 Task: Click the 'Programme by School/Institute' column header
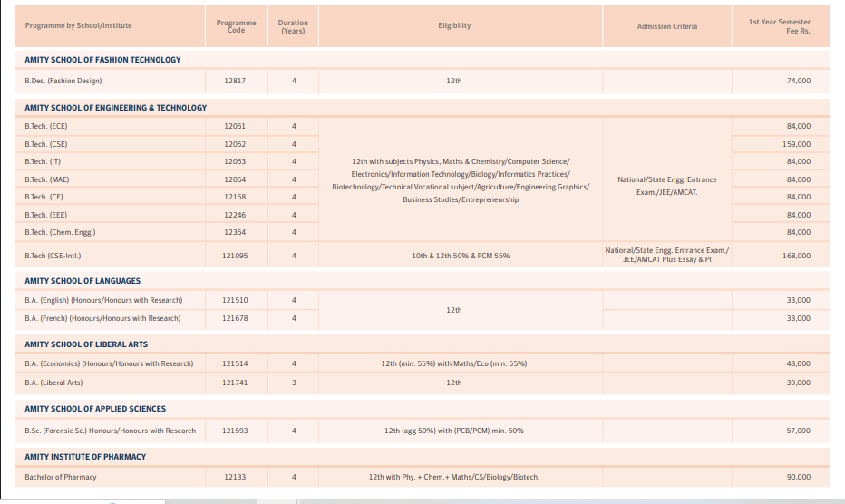coord(78,26)
